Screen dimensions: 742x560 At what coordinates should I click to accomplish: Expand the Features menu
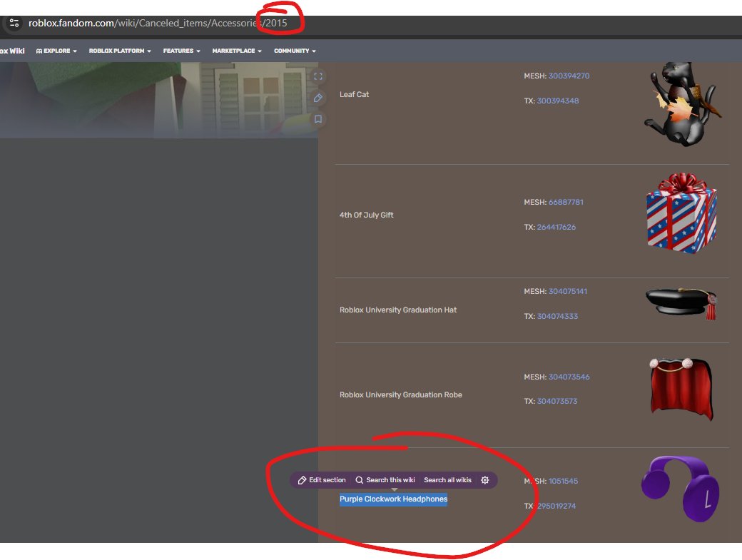point(182,51)
